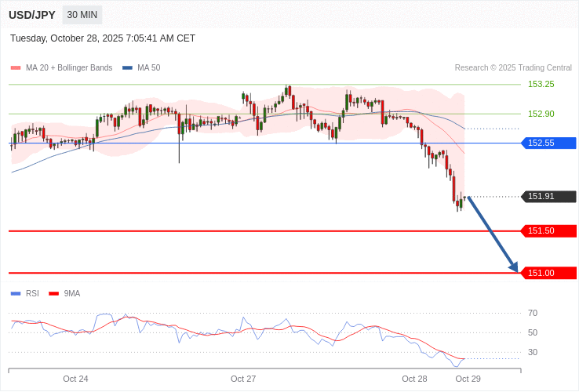Select the 151.50 red price tag
This screenshot has width=579, height=392.
click(548, 230)
